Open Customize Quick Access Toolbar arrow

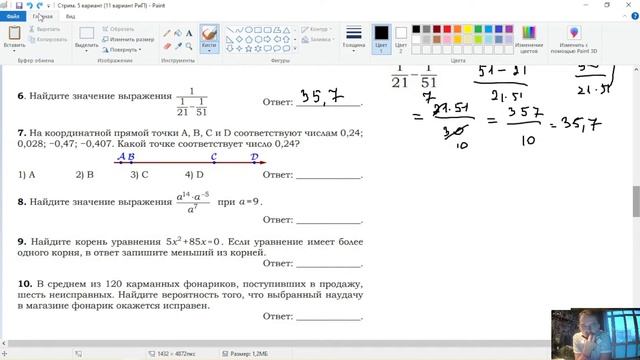pos(49,6)
